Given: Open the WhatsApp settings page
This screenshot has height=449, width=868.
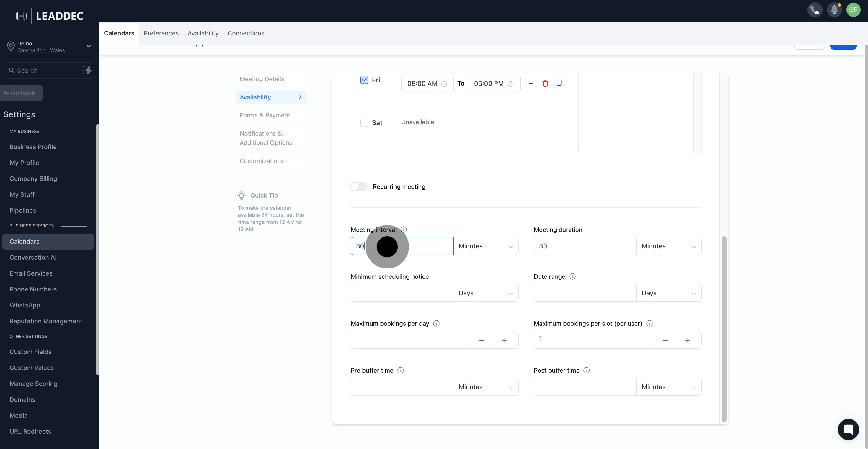Looking at the screenshot, I should [x=25, y=305].
